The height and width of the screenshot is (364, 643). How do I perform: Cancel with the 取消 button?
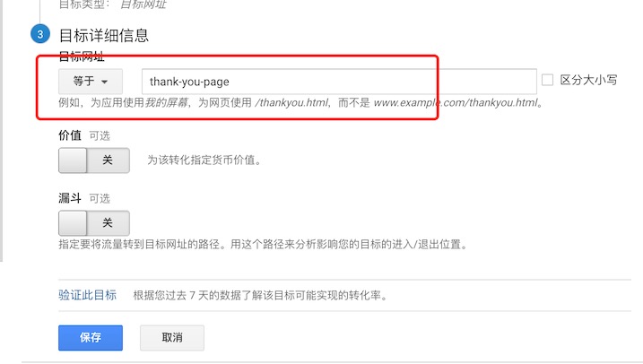[x=172, y=338]
